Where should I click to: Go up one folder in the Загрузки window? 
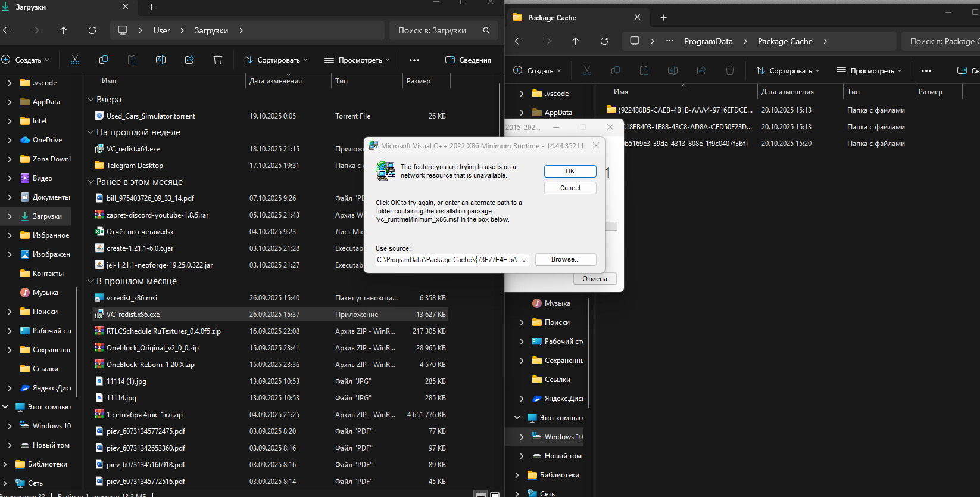[64, 30]
